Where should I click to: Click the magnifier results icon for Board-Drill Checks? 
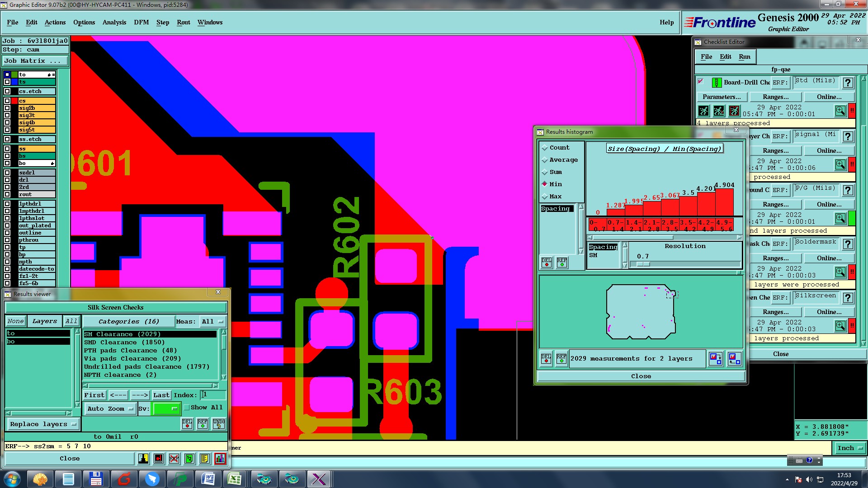(840, 111)
